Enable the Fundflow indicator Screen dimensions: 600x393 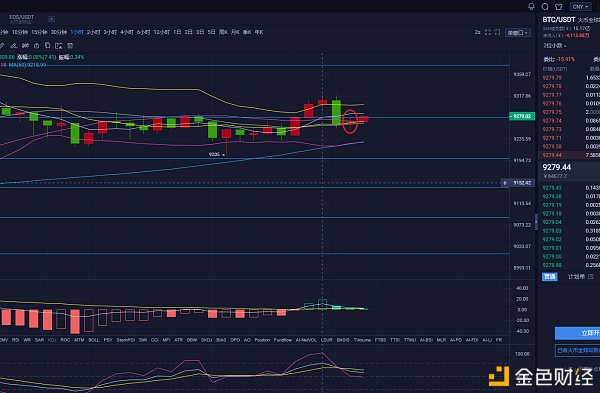click(283, 340)
